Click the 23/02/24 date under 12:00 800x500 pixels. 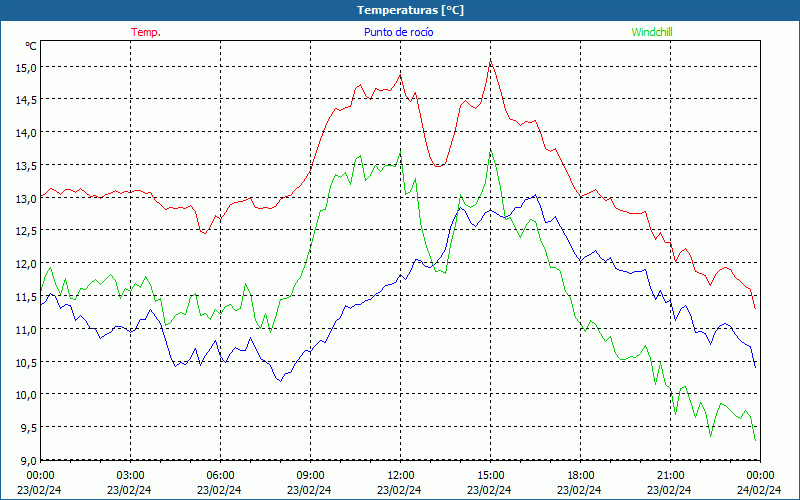[x=399, y=490]
